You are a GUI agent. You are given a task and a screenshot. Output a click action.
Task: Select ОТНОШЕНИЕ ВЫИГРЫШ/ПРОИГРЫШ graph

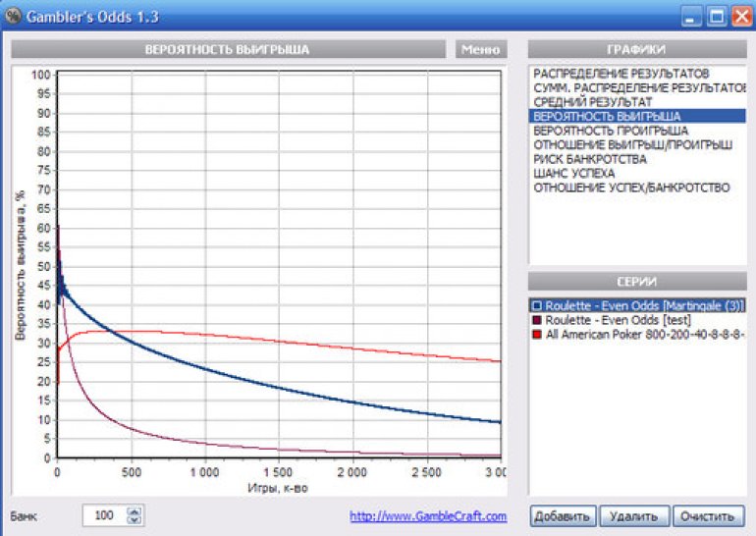click(632, 144)
